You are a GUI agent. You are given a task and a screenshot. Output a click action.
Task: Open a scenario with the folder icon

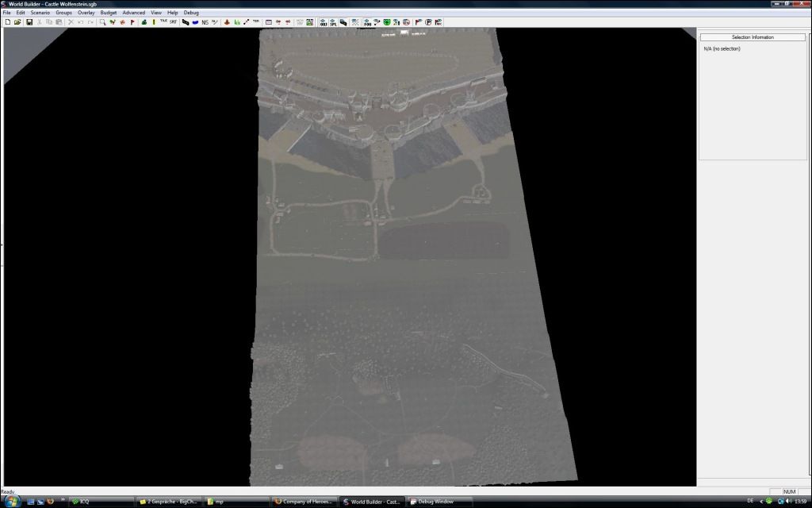(17, 22)
